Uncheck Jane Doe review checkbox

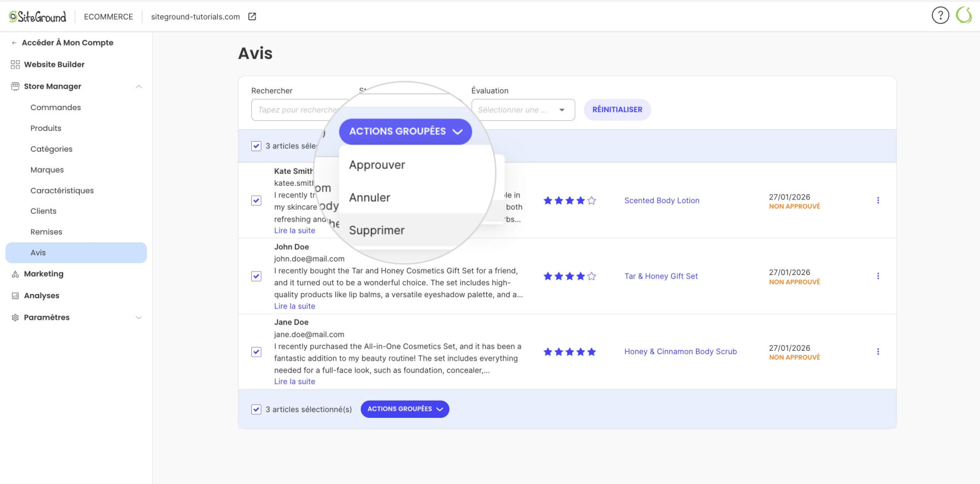[x=256, y=352]
